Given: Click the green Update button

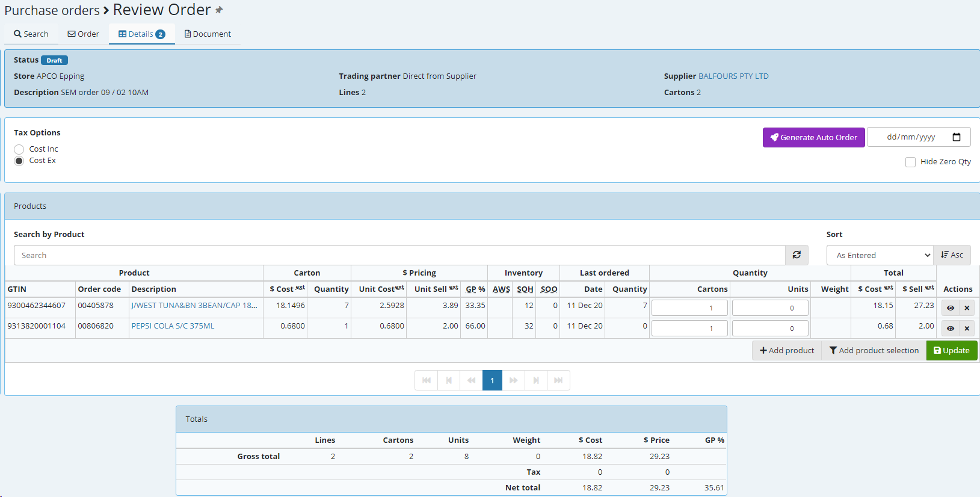Looking at the screenshot, I should [952, 350].
